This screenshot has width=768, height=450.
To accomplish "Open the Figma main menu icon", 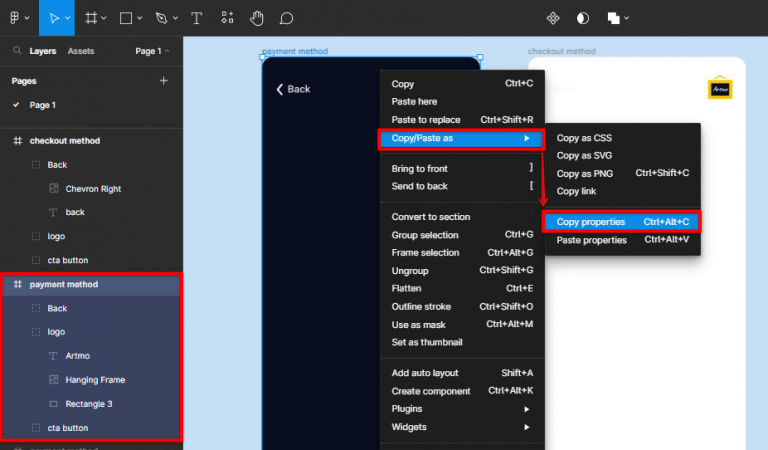I will pos(14,18).
